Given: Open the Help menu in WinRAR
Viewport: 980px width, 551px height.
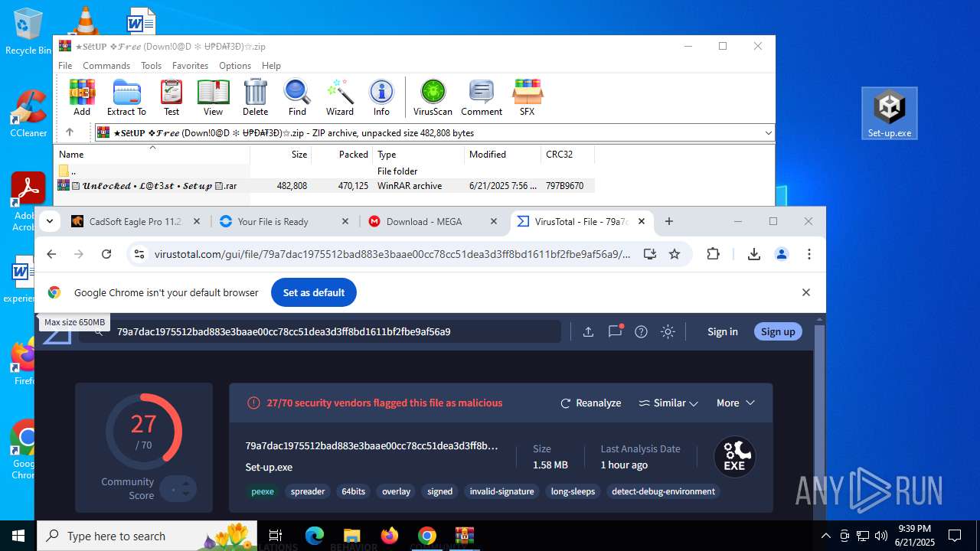Looking at the screenshot, I should point(271,66).
